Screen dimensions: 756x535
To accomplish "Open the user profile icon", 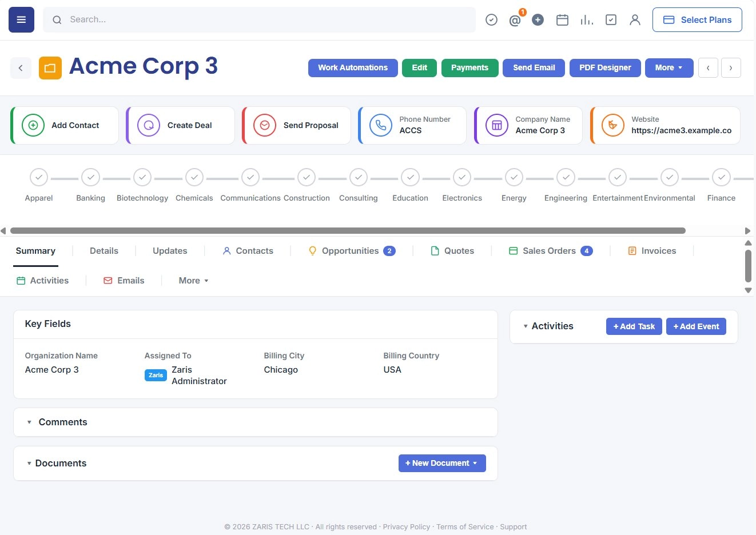I will pos(635,20).
